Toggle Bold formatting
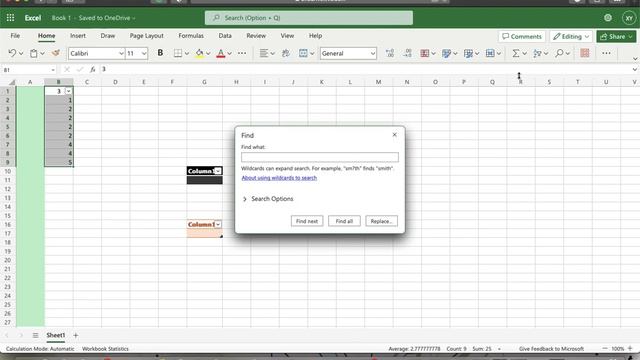This screenshot has width=640, height=360. pos(160,53)
